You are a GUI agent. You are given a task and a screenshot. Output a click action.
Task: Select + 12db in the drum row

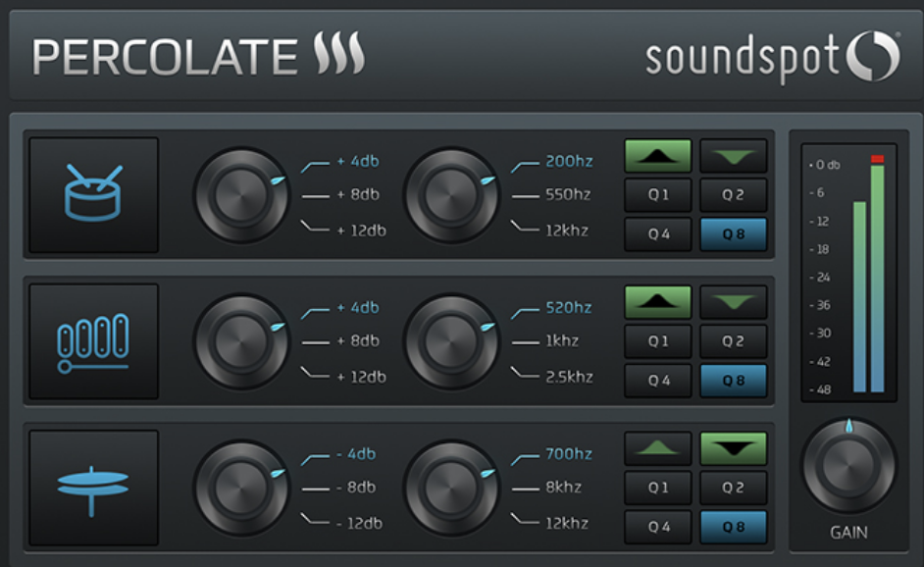click(362, 231)
